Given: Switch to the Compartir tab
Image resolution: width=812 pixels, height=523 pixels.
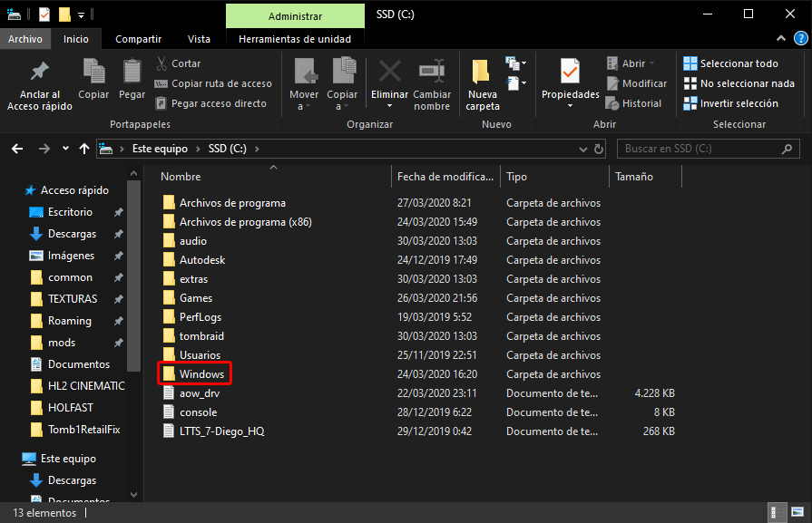Looking at the screenshot, I should point(138,39).
